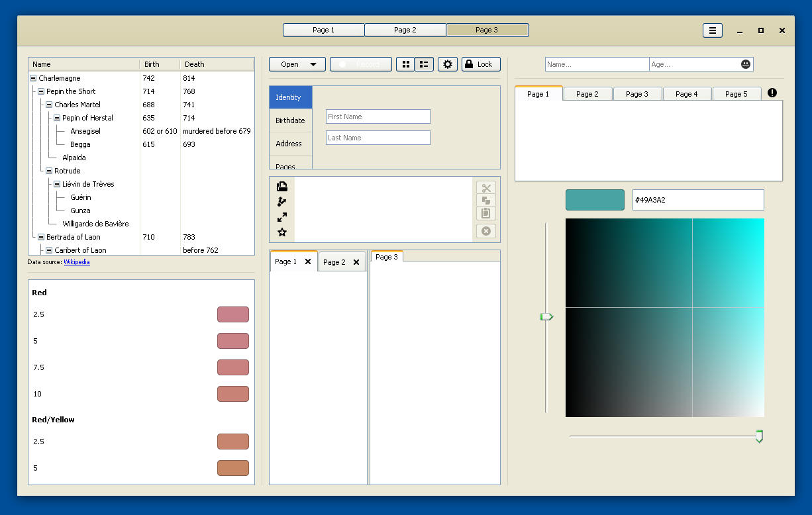
Task: Collapse the Rotrude node
Action: pos(49,171)
